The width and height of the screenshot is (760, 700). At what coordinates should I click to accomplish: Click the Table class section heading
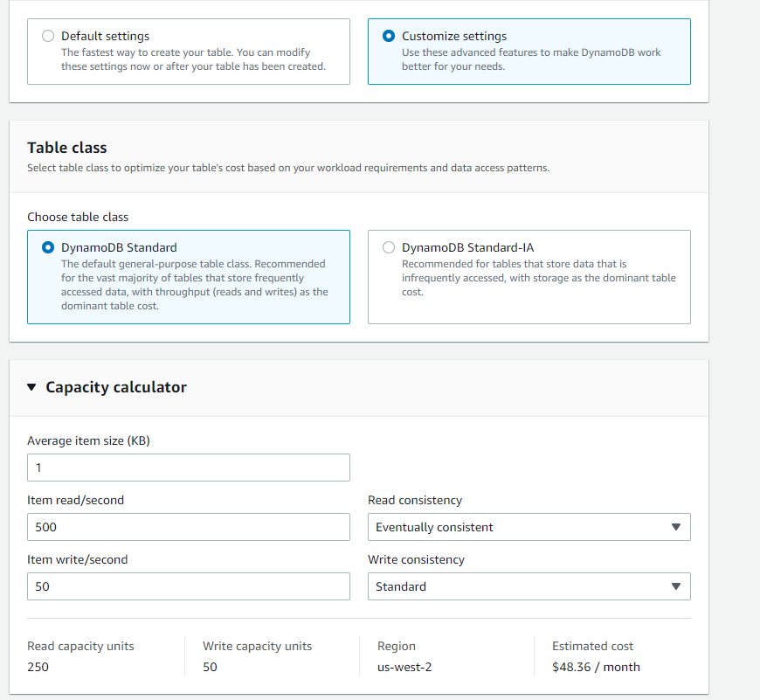click(67, 148)
